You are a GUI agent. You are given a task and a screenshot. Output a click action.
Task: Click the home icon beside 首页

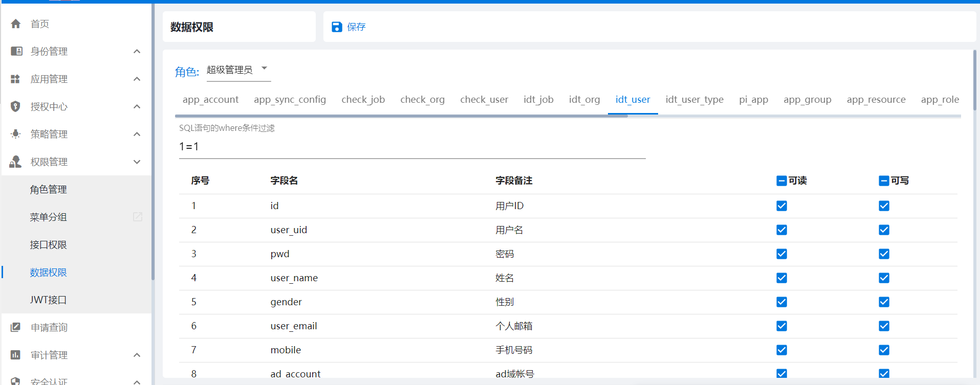pyautogui.click(x=16, y=24)
